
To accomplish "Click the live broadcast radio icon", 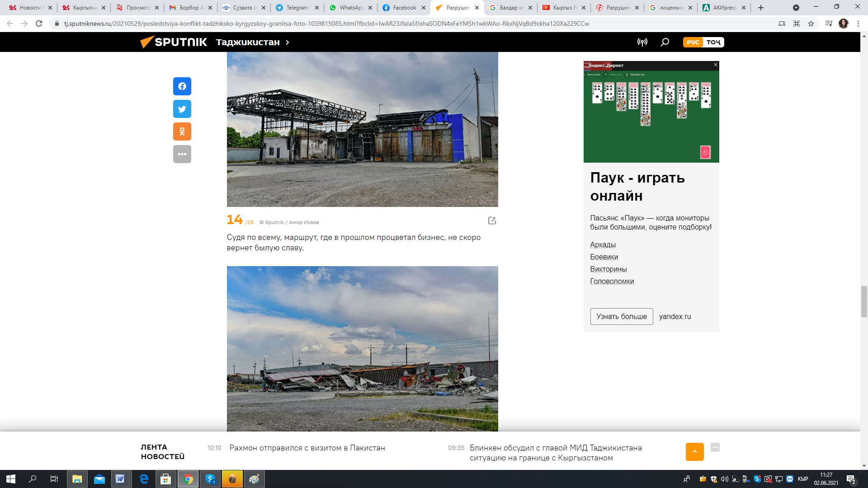I will pos(642,42).
